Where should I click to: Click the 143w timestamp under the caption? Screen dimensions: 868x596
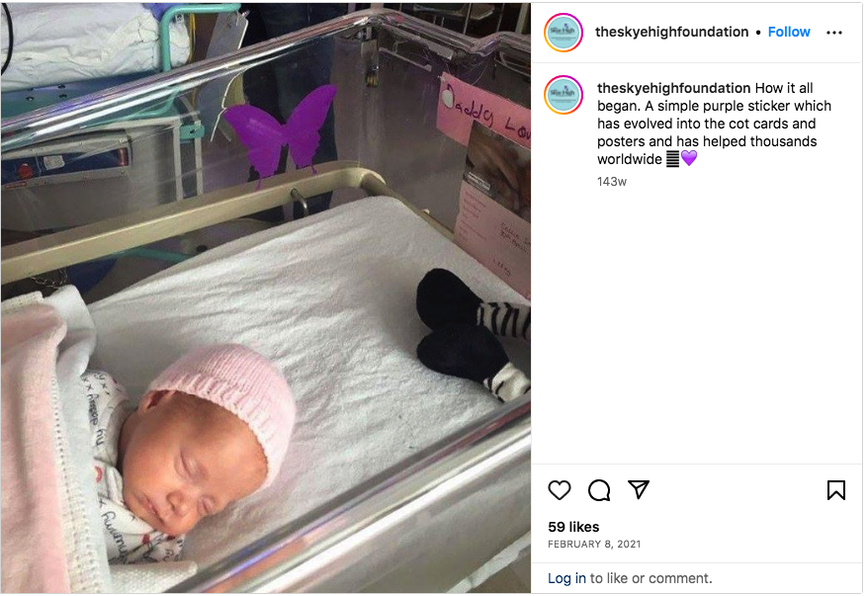[x=612, y=182]
